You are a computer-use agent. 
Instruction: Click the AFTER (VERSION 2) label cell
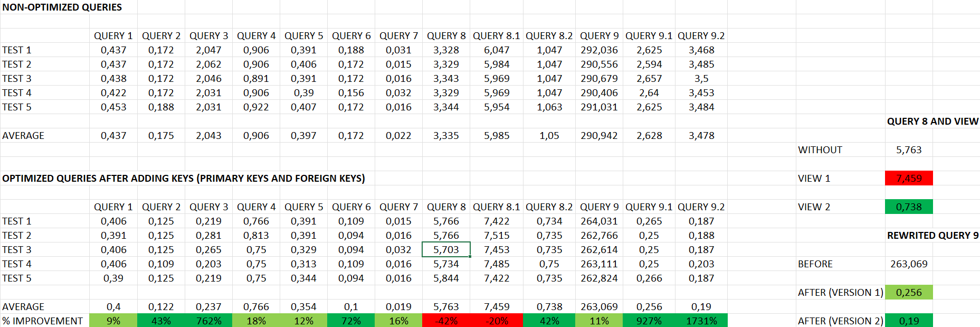[x=840, y=321]
